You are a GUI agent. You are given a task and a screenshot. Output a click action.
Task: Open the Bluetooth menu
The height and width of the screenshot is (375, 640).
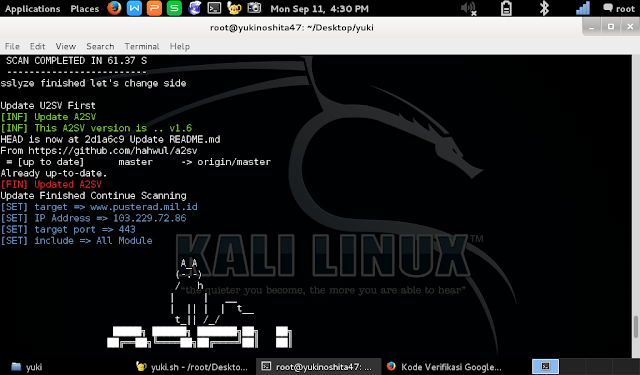coord(544,9)
